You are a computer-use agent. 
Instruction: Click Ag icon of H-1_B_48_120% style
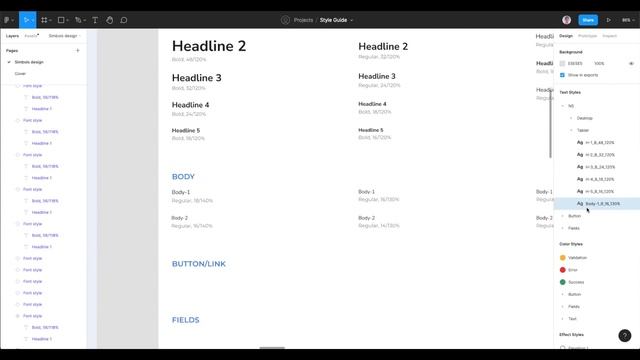(x=580, y=142)
